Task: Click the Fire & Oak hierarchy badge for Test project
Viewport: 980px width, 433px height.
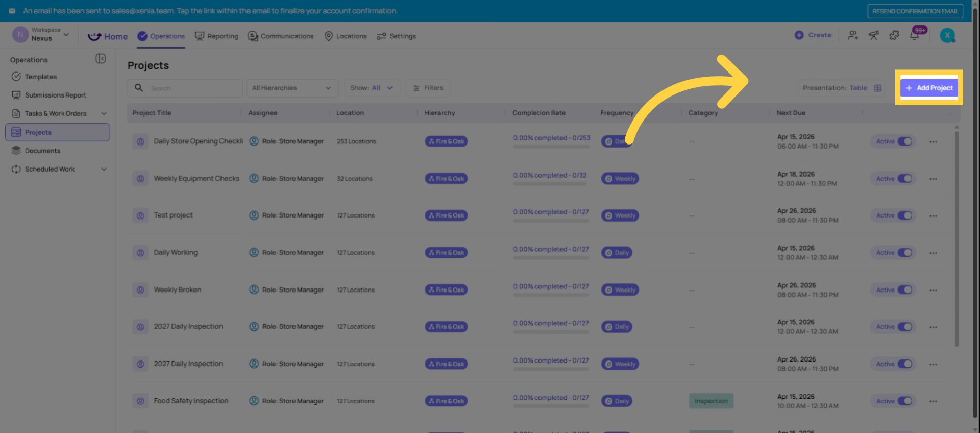Action: (446, 215)
